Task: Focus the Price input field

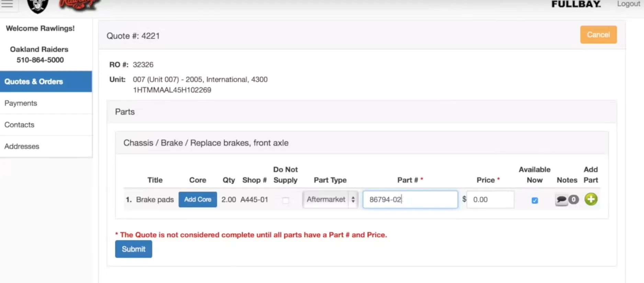Action: [x=490, y=200]
